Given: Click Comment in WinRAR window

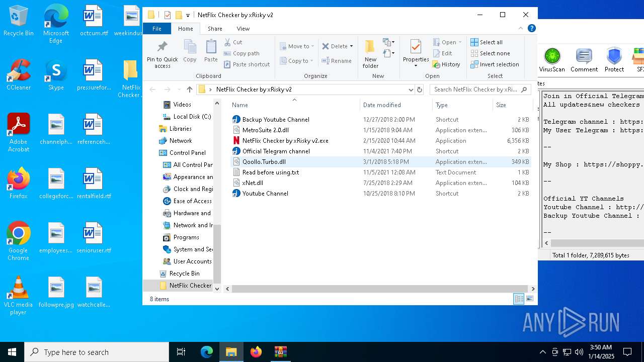Looking at the screenshot, I should pos(584,60).
